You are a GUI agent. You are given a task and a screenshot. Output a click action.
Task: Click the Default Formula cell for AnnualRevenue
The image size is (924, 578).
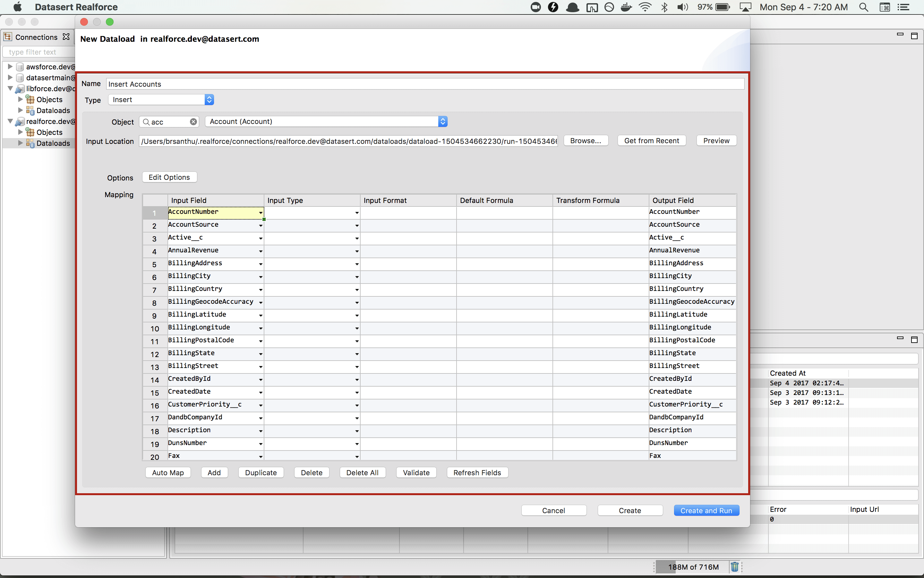tap(504, 251)
